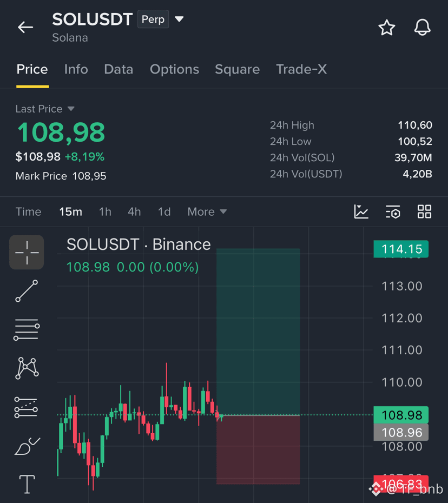
Task: Select the text annotation tool
Action: tap(27, 484)
